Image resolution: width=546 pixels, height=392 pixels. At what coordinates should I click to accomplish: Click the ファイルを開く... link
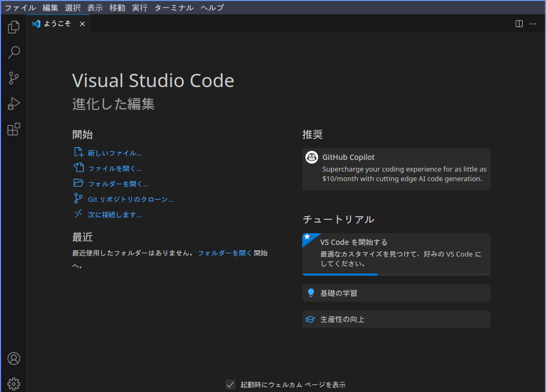coord(115,168)
